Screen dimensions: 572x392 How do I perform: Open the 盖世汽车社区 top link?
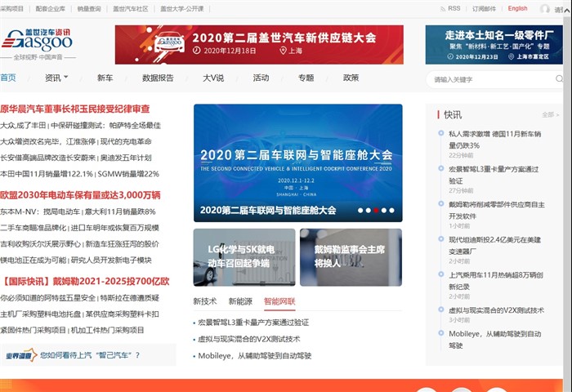click(131, 9)
